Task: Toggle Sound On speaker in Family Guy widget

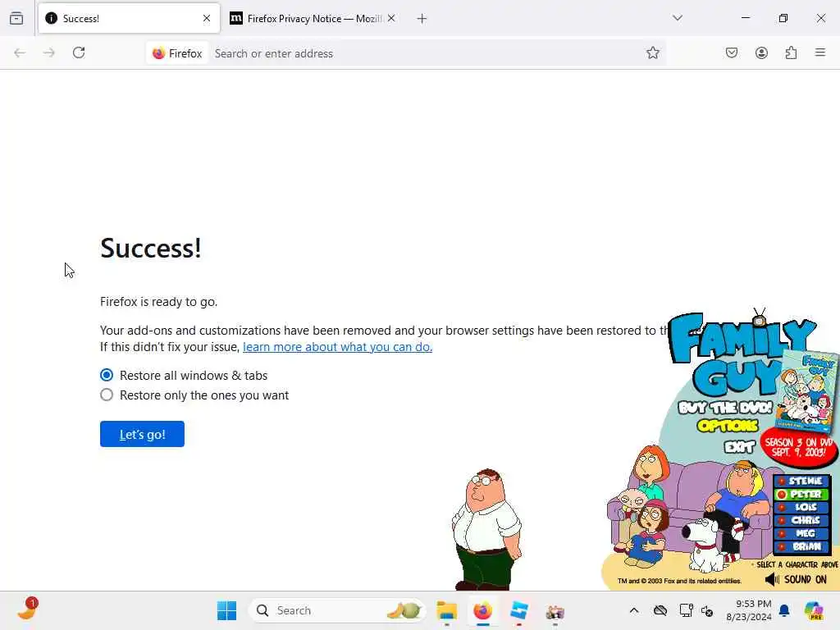Action: click(796, 579)
